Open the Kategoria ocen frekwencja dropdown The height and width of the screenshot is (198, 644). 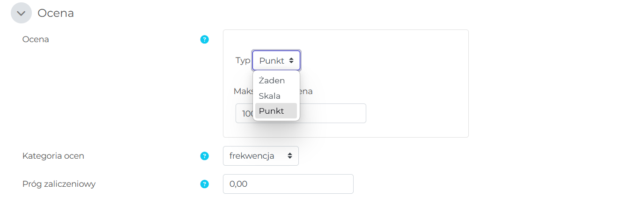[260, 156]
